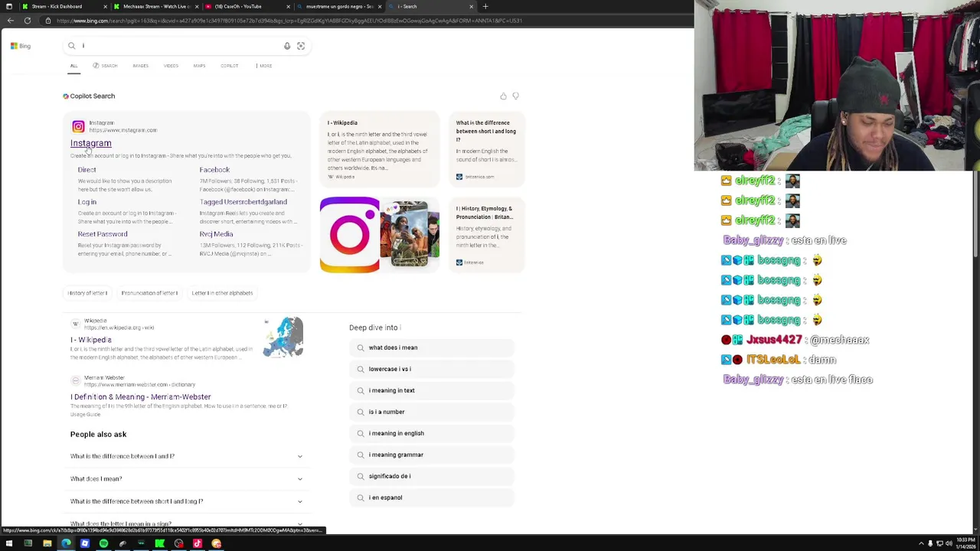The width and height of the screenshot is (980, 551).
Task: Show hidden system tray icons
Action: point(921,543)
